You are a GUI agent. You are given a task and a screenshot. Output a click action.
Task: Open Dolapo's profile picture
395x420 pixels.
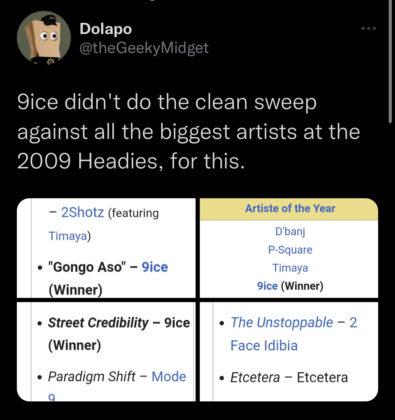[44, 38]
